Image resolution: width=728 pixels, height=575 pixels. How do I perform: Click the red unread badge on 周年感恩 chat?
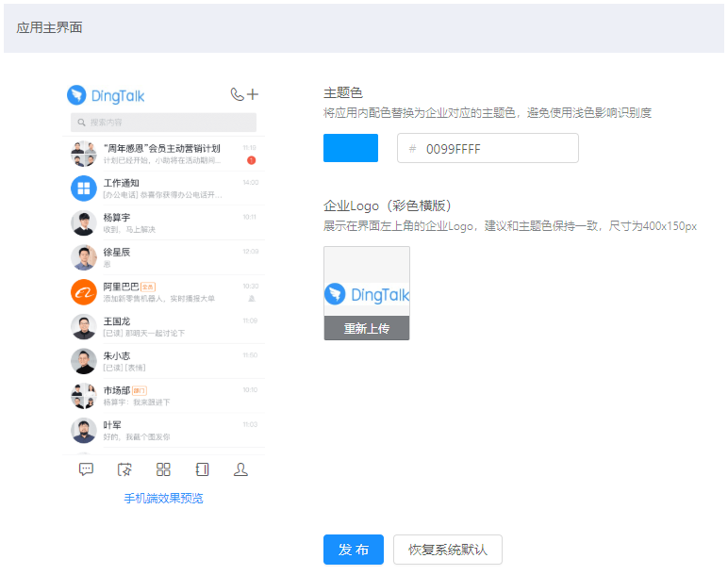[x=251, y=160]
